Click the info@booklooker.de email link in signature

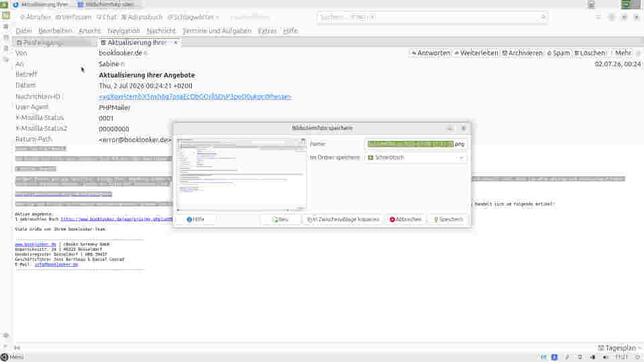(56, 265)
